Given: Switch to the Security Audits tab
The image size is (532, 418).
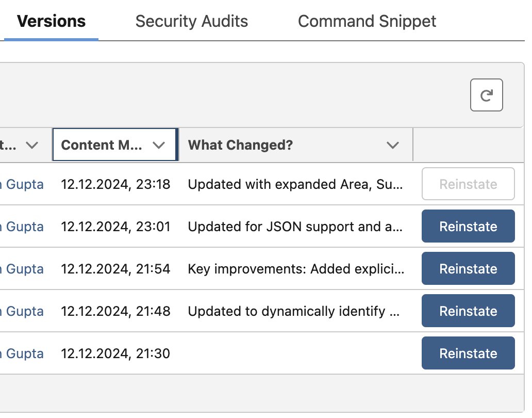Looking at the screenshot, I should 191,21.
